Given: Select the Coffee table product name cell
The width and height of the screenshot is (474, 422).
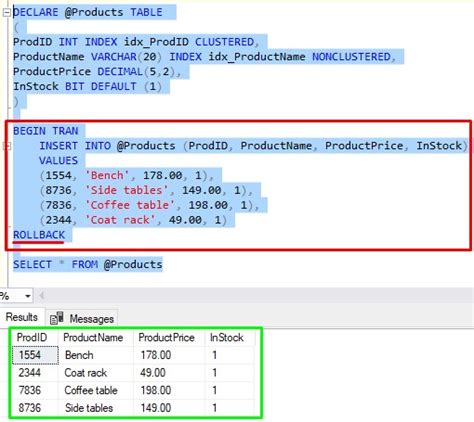Looking at the screenshot, I should (x=96, y=390).
